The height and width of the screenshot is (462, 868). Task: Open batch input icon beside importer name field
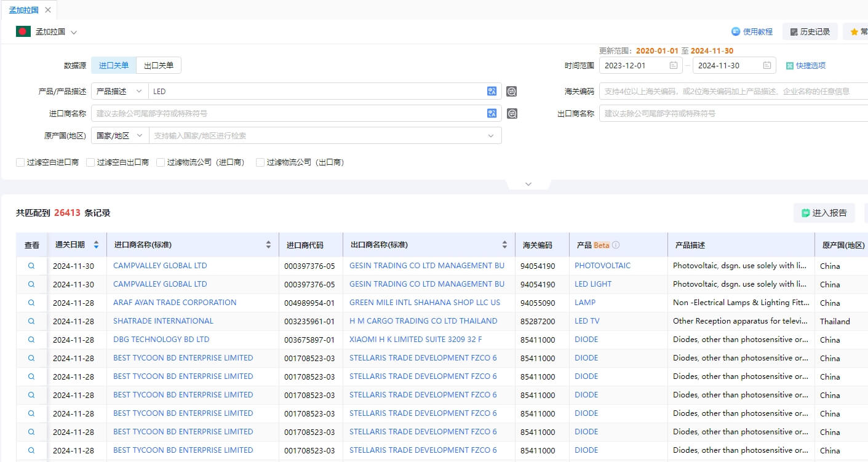[511, 113]
